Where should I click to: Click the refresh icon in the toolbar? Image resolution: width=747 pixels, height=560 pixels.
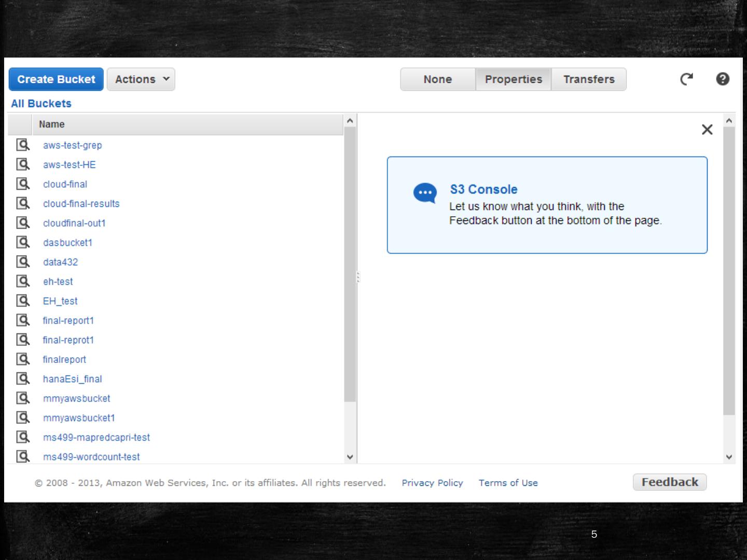[x=686, y=79]
